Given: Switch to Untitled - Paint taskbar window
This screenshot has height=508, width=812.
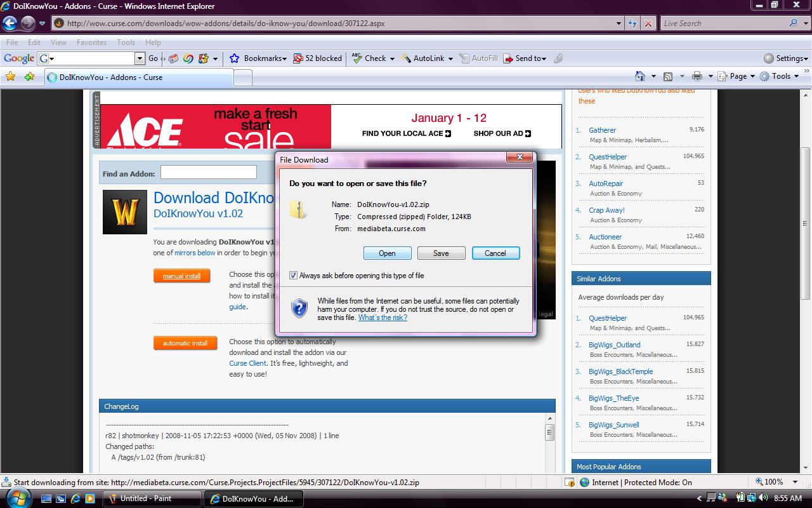Looking at the screenshot, I should [153, 498].
